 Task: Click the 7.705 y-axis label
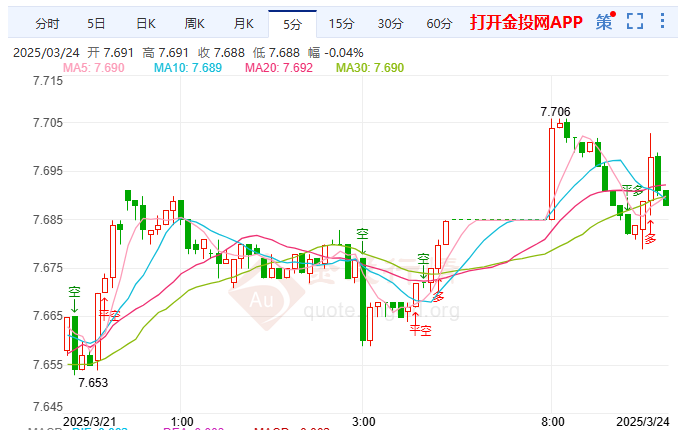pos(48,123)
